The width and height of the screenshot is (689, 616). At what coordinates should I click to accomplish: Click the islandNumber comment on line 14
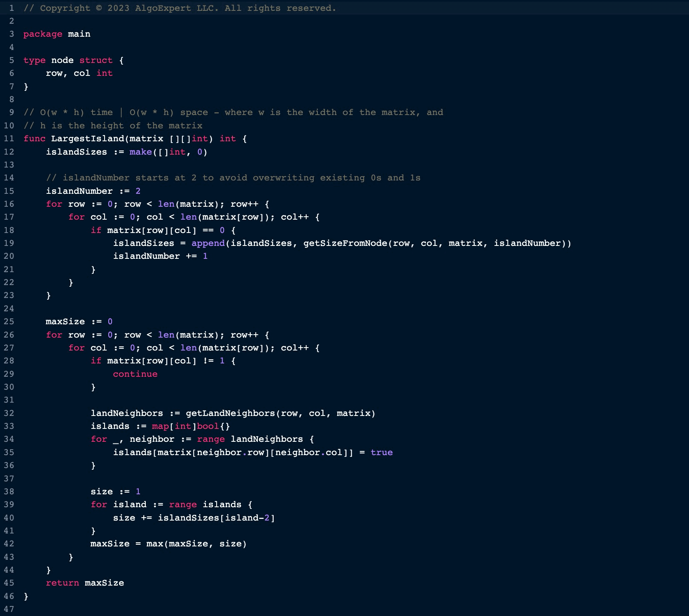coord(233,178)
